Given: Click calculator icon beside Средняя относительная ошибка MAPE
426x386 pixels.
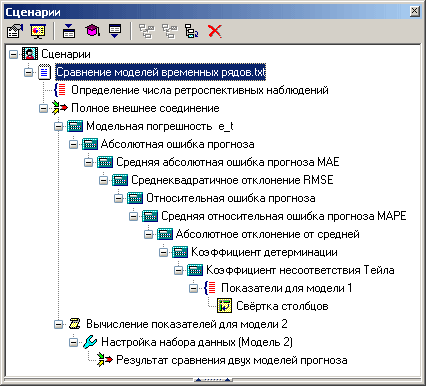Looking at the screenshot, I should click(150, 216).
